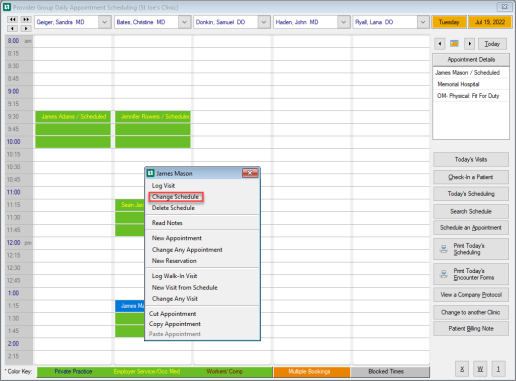
Task: Choose Change Schedule in context menu
Action: pos(176,197)
